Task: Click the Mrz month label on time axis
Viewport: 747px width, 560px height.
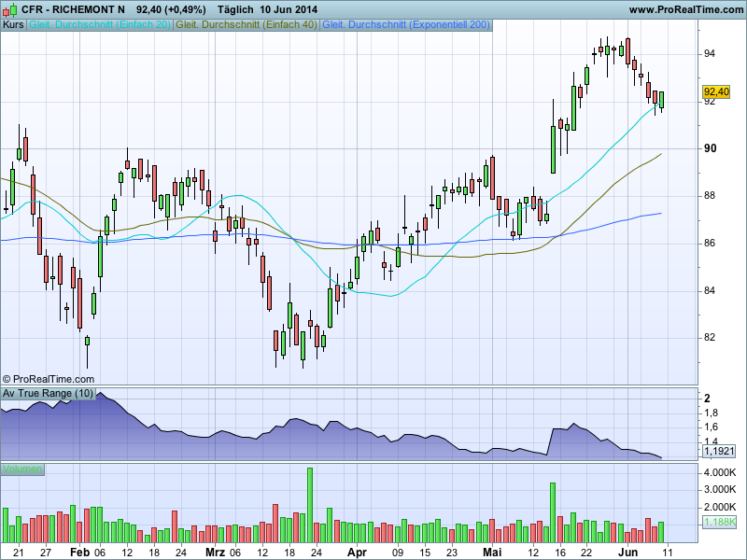Action: 216,553
